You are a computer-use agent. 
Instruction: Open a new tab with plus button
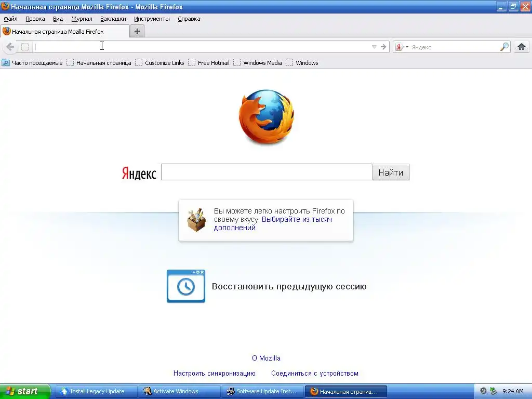tap(137, 31)
